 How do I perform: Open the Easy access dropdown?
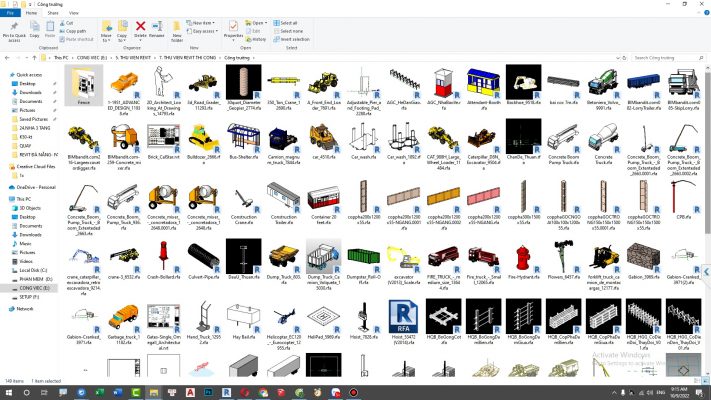pyautogui.click(x=205, y=30)
